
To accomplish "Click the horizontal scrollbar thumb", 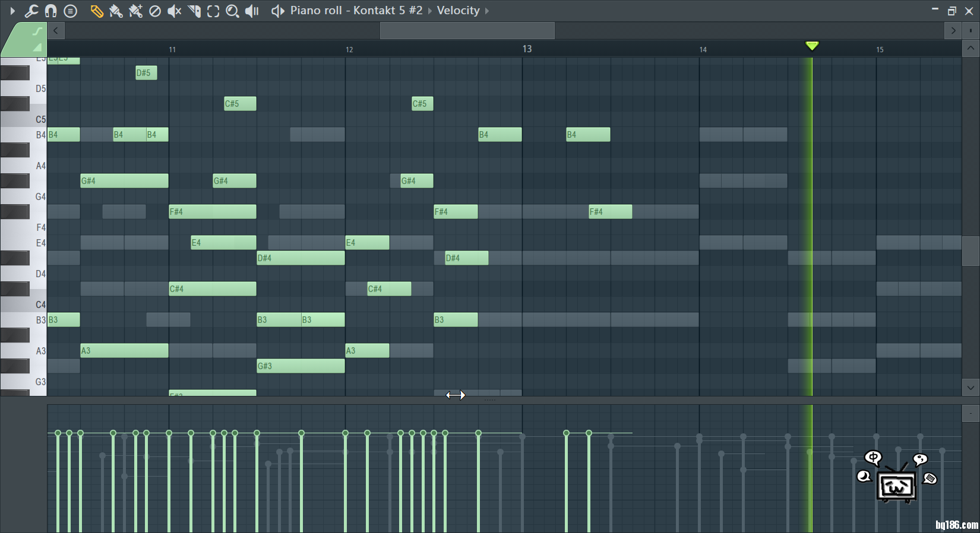I will click(467, 31).
